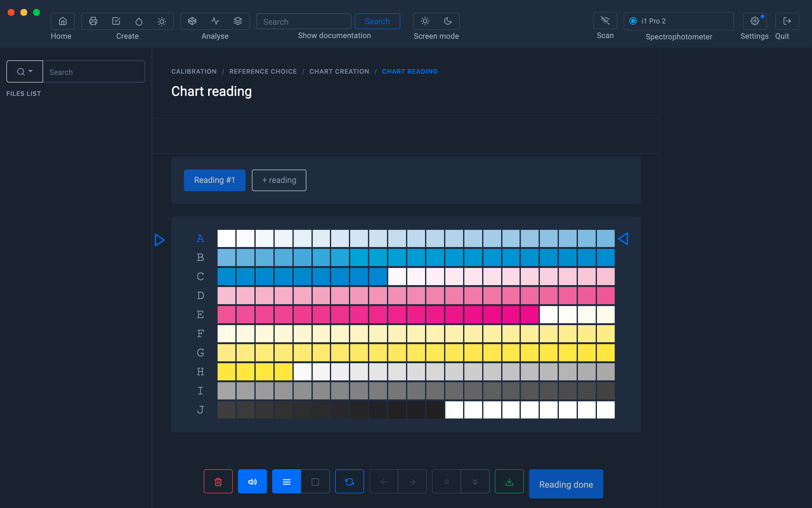The width and height of the screenshot is (812, 508).
Task: Open Settings gear icon
Action: click(x=755, y=21)
